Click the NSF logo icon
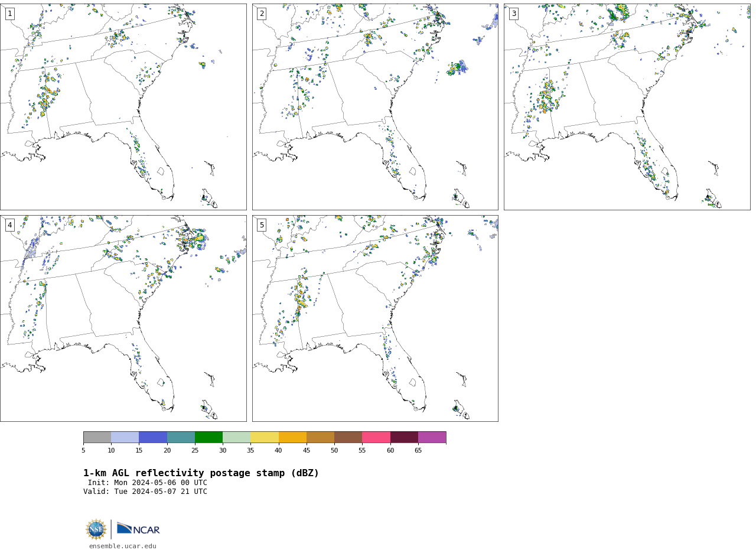This screenshot has height=553, width=756. [x=96, y=529]
